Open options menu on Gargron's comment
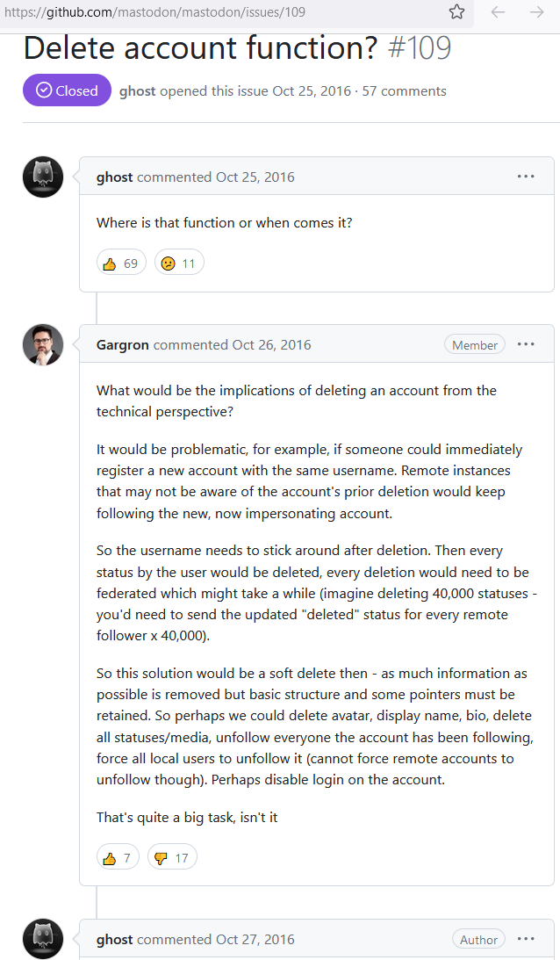The width and height of the screenshot is (560, 960). click(526, 344)
